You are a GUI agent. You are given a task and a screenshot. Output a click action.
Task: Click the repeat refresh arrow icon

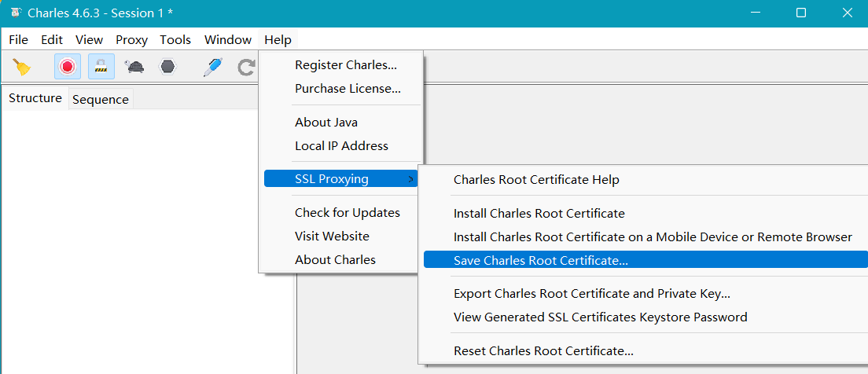coord(246,67)
